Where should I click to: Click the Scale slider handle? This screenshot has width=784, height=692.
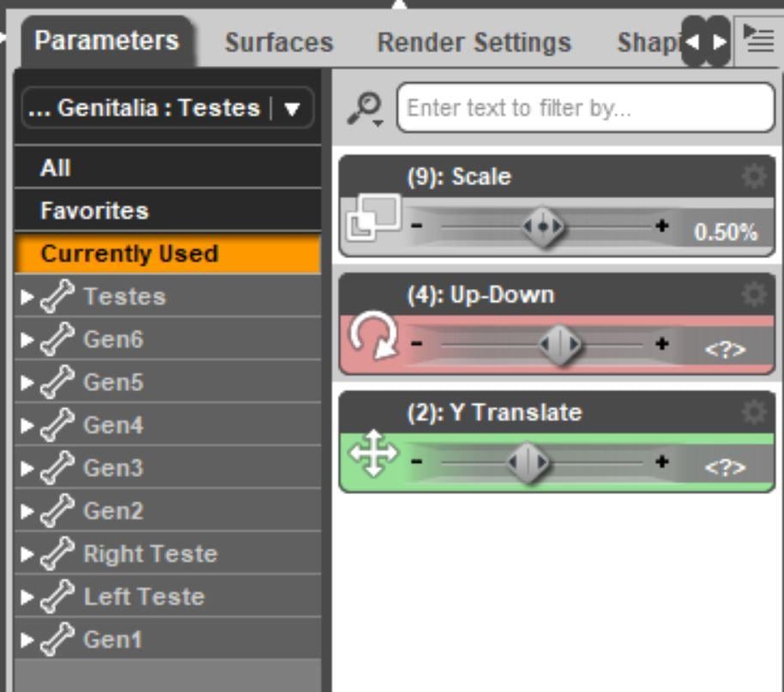(x=543, y=227)
